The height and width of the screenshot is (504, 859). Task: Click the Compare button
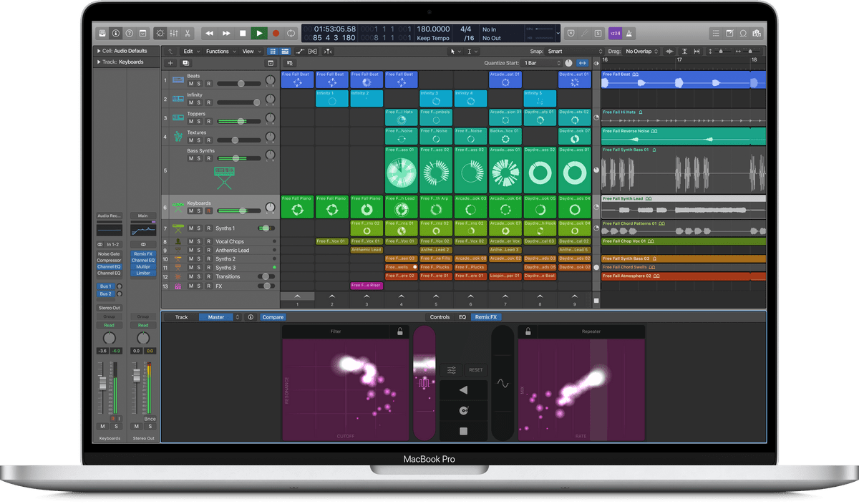(x=273, y=316)
